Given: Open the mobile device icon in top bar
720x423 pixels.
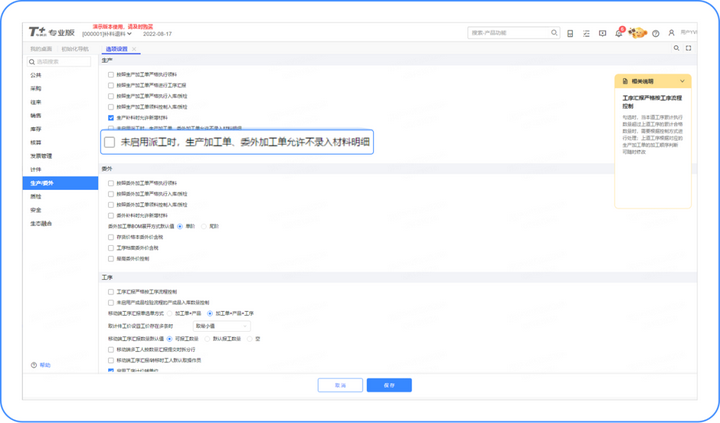Looking at the screenshot, I should coord(570,34).
